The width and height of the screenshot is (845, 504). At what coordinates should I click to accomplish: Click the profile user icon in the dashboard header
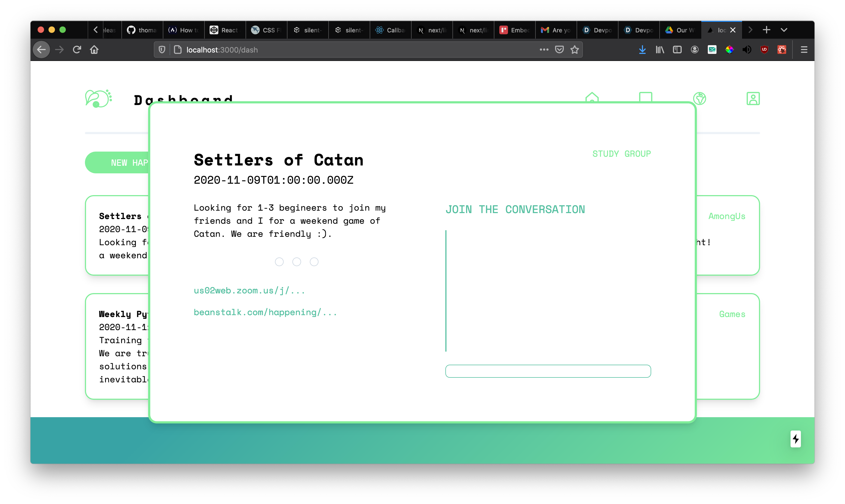point(753,99)
